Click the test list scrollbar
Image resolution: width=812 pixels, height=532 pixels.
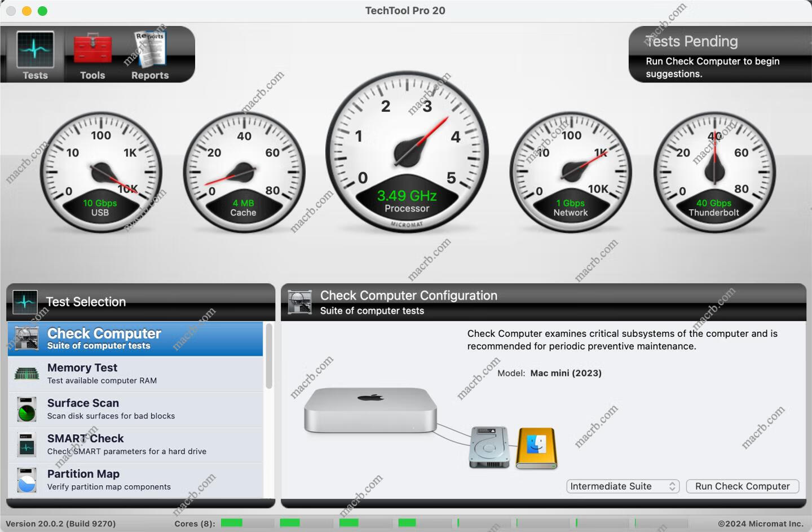[x=269, y=357]
